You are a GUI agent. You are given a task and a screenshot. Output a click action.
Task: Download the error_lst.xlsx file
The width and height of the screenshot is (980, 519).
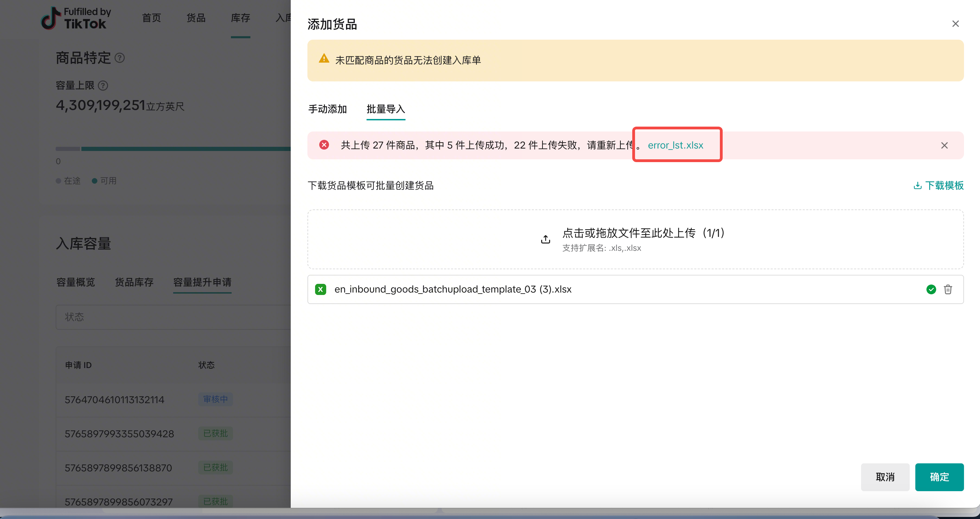pyautogui.click(x=675, y=145)
